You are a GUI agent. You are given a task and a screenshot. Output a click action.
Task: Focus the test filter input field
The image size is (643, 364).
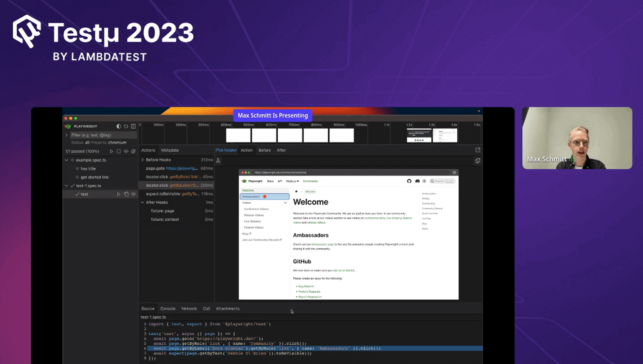[x=103, y=135]
